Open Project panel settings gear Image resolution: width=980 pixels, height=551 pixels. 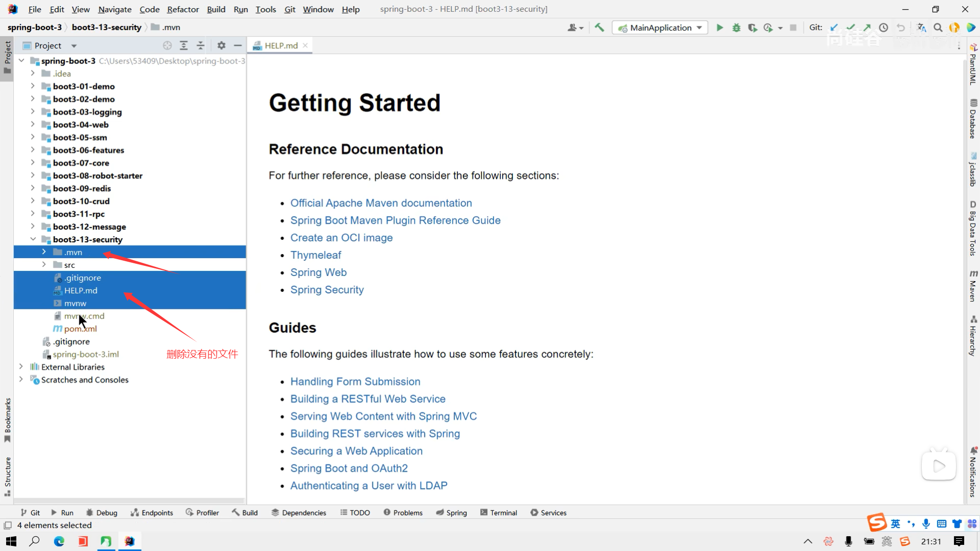221,45
